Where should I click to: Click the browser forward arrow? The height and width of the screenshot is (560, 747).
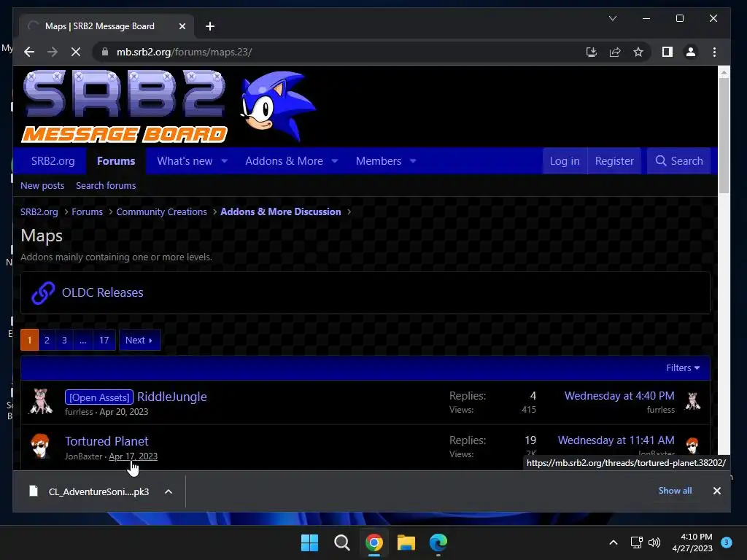click(x=53, y=52)
